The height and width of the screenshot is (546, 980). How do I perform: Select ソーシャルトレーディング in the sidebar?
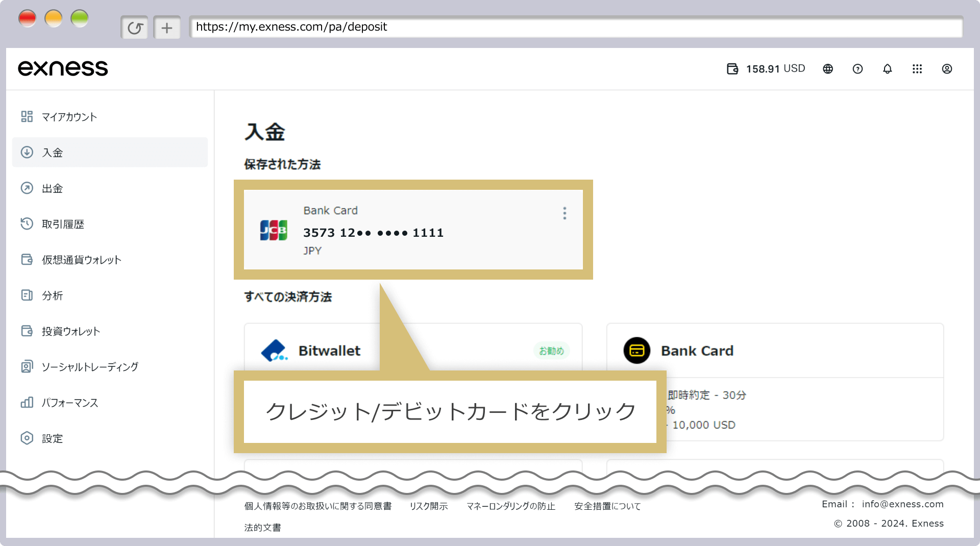click(x=110, y=366)
